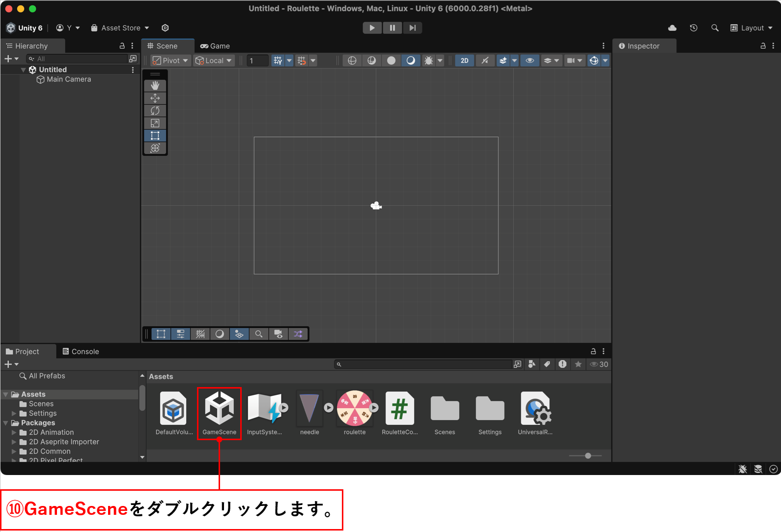The height and width of the screenshot is (532, 781).
Task: Select the Rect tool
Action: (155, 136)
